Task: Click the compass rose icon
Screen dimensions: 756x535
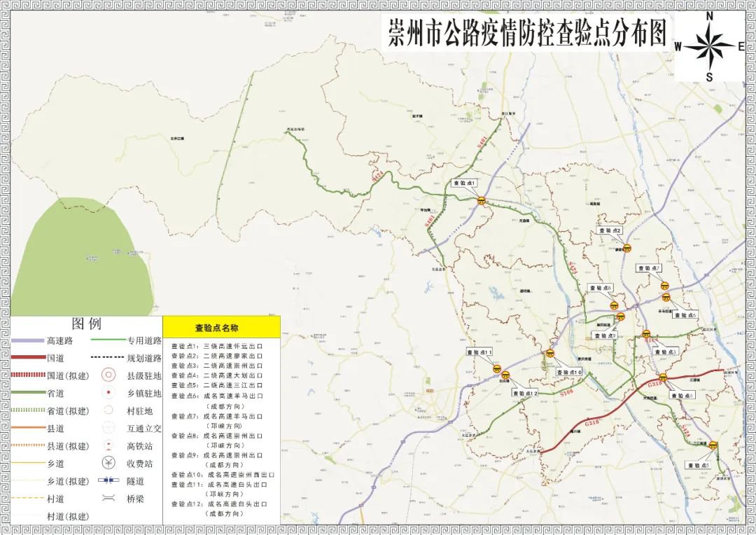Action: 709,46
